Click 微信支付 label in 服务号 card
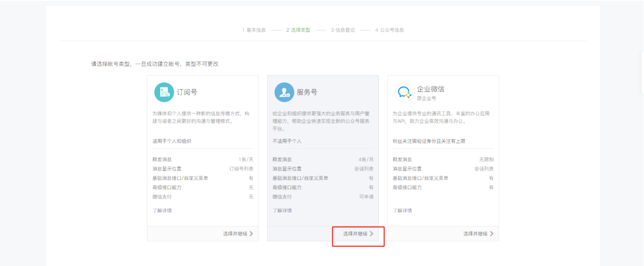Screen dimensions: 644x266 pos(282,197)
